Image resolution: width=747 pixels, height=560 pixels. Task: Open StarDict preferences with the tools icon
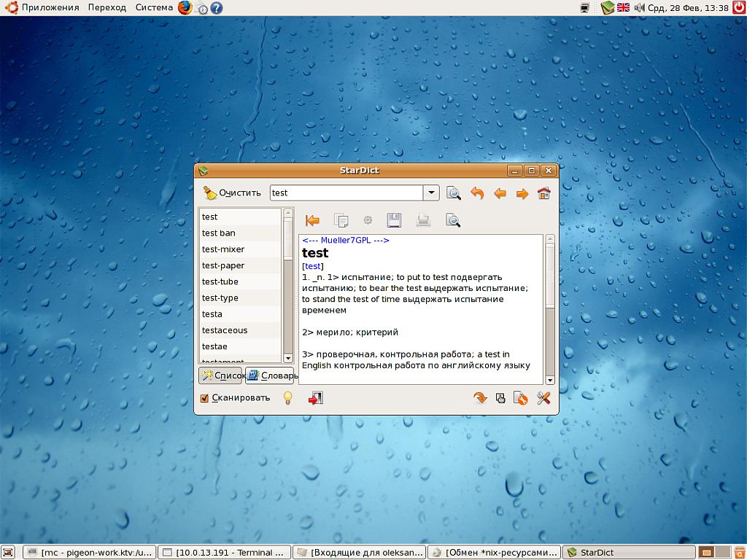pos(543,397)
